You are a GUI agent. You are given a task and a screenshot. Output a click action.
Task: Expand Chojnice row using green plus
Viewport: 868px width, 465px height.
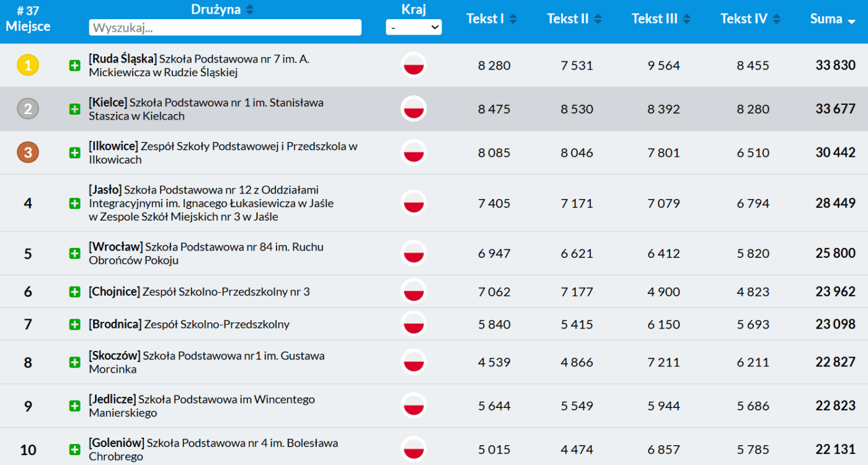75,291
